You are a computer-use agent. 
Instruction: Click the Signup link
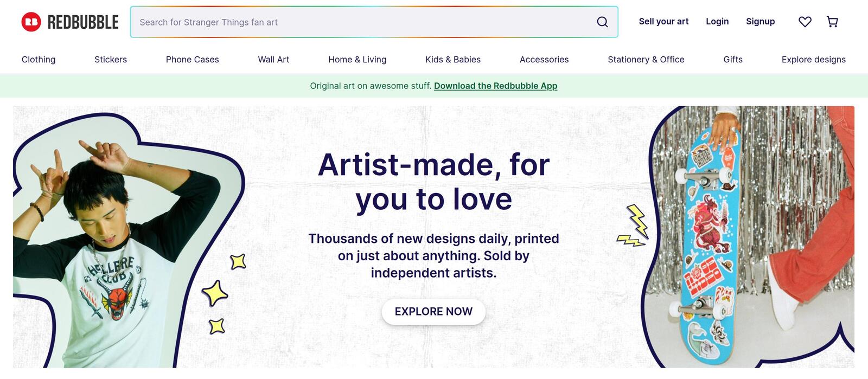click(761, 22)
